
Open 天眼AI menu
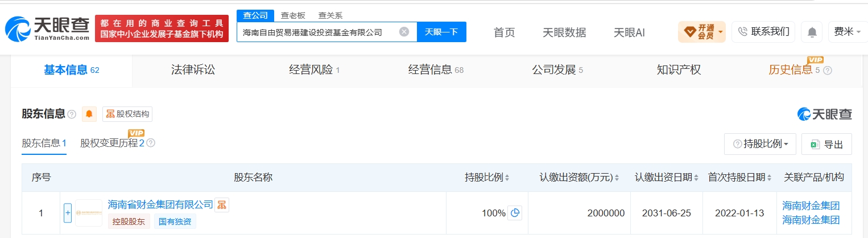pyautogui.click(x=629, y=32)
